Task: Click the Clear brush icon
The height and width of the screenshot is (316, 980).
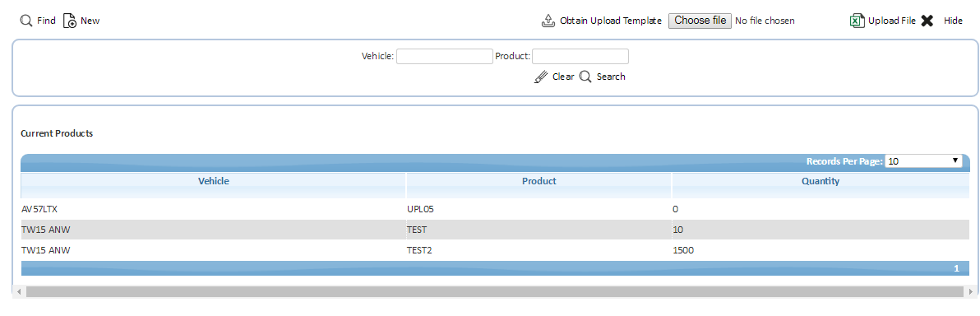Action: point(541,77)
